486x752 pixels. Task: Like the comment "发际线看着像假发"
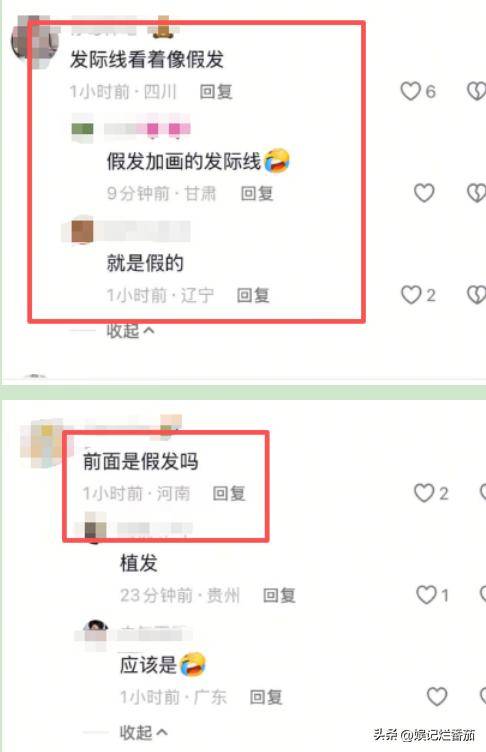pyautogui.click(x=411, y=91)
